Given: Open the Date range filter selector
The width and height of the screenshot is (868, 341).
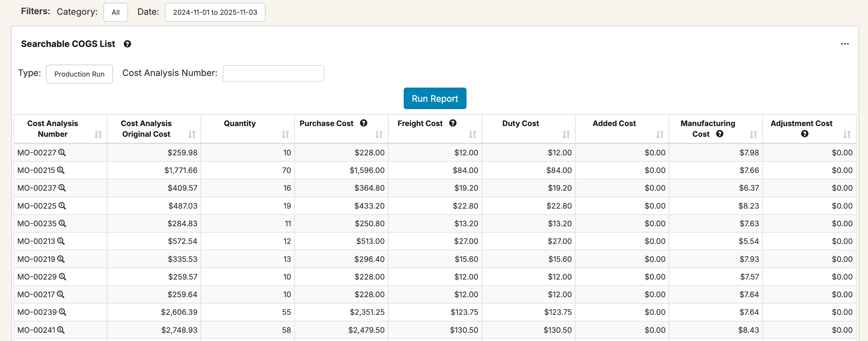Looking at the screenshot, I should pos(215,13).
